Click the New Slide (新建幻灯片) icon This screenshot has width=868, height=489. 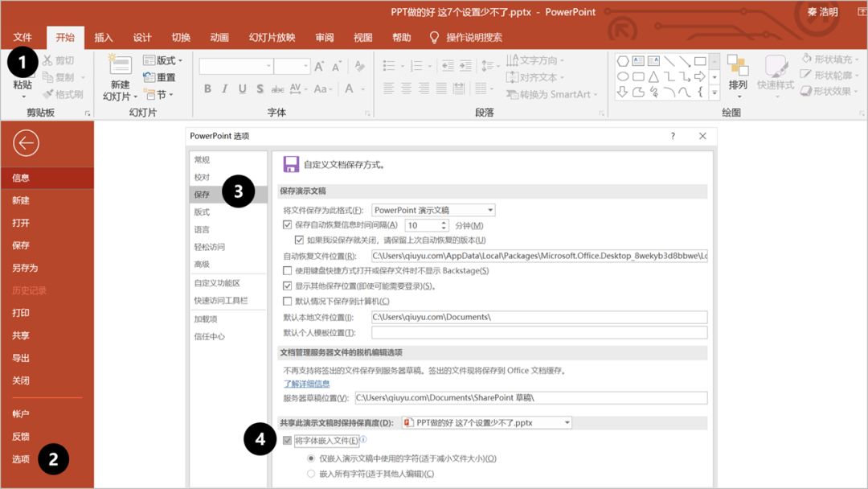pyautogui.click(x=120, y=65)
